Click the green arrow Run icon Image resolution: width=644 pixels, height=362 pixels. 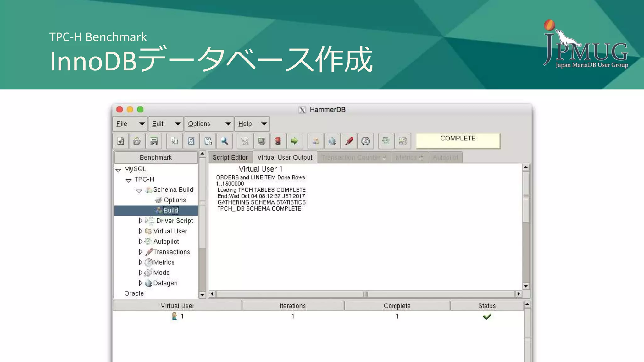coord(295,141)
